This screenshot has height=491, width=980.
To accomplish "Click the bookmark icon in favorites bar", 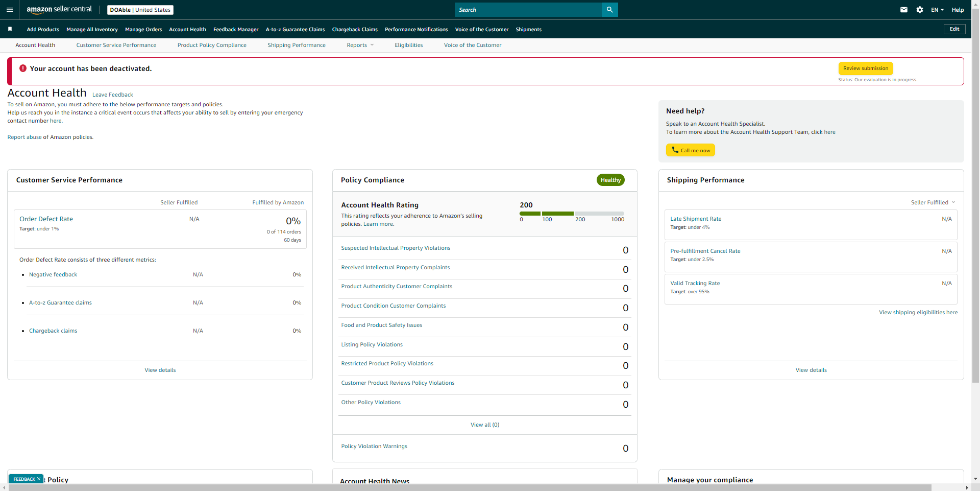I will point(10,29).
